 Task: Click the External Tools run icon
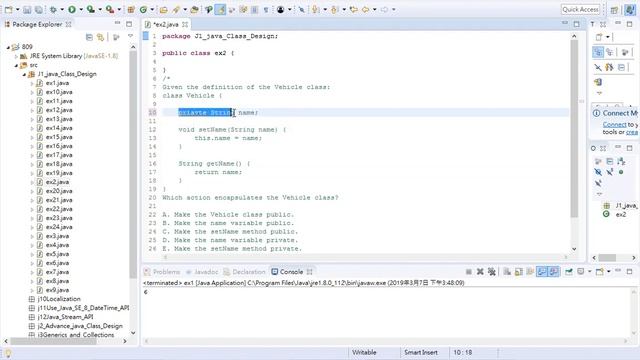[x=110, y=9]
